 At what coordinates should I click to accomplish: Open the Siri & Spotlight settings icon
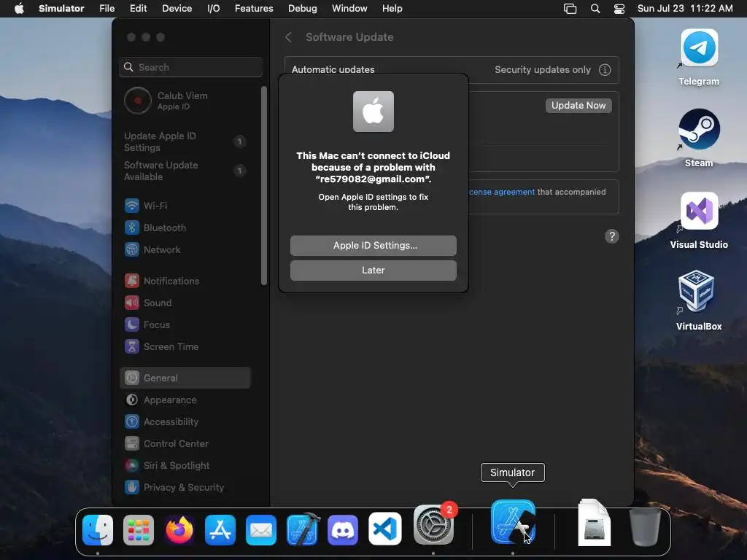(x=132, y=466)
